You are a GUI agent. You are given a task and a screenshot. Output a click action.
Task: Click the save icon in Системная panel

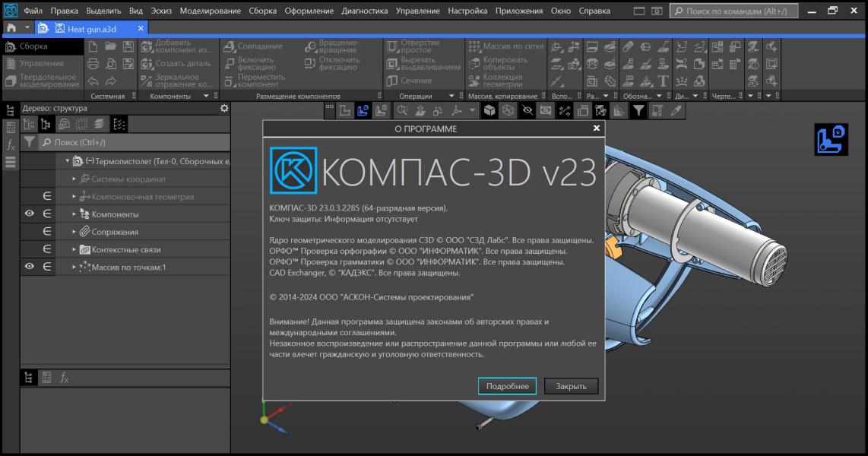(128, 46)
